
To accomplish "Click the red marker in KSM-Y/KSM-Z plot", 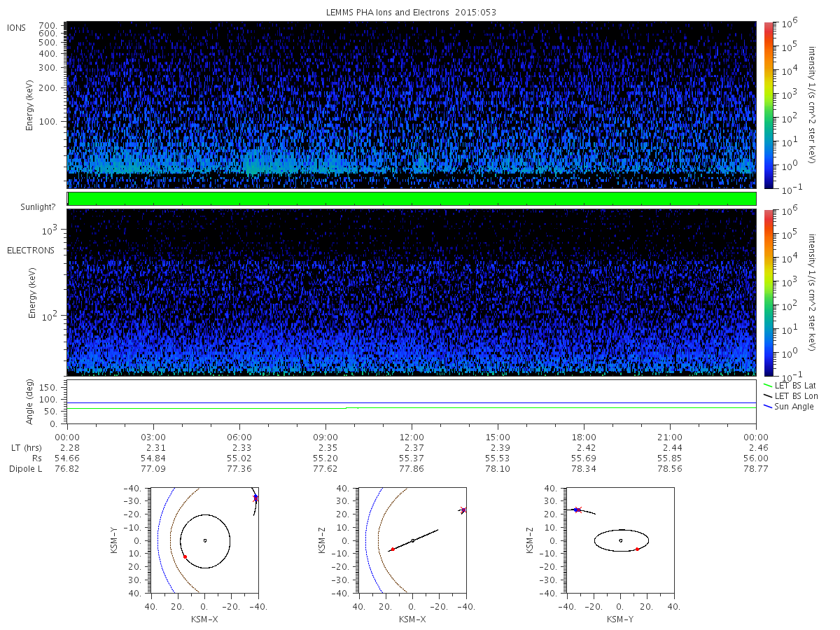I will tap(637, 549).
